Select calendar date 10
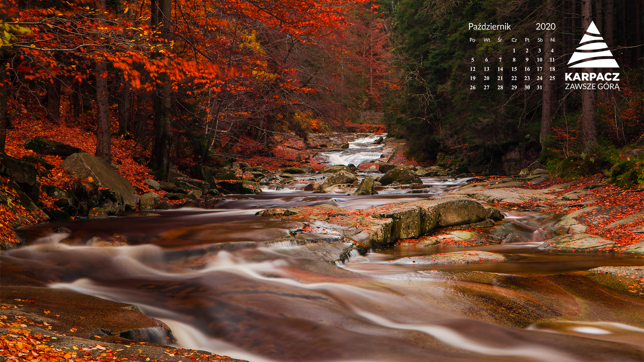 (539, 60)
